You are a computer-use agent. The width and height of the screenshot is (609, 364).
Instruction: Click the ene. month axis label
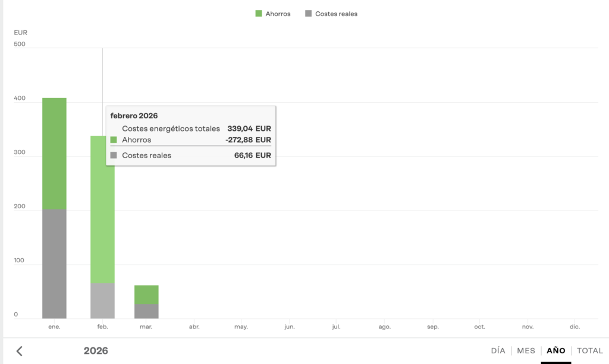click(x=54, y=327)
